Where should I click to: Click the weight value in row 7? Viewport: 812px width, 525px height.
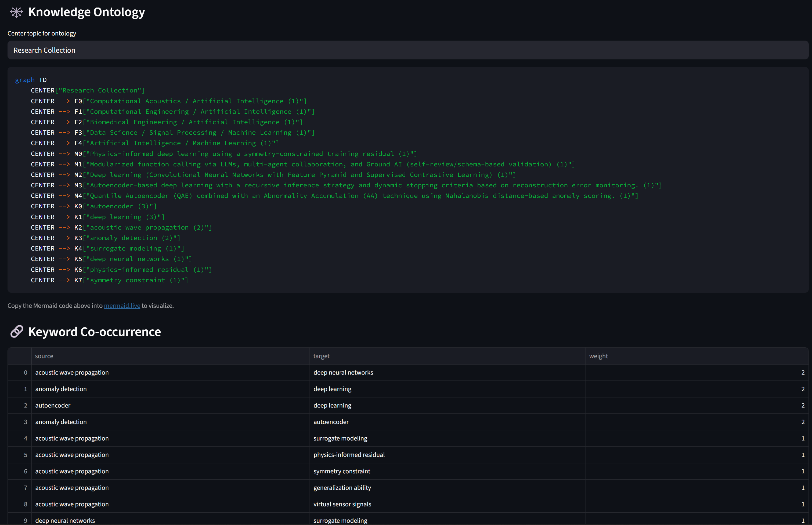click(x=697, y=488)
